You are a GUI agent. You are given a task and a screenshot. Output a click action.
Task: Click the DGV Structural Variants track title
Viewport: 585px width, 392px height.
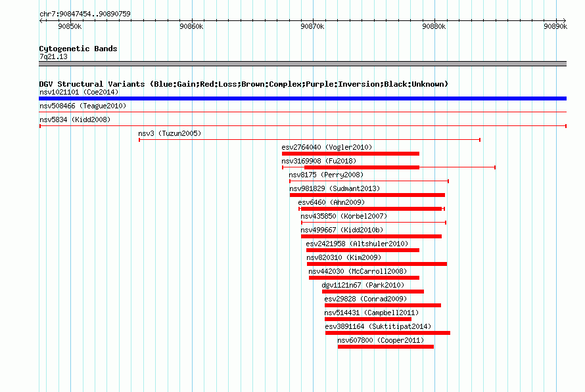(244, 84)
